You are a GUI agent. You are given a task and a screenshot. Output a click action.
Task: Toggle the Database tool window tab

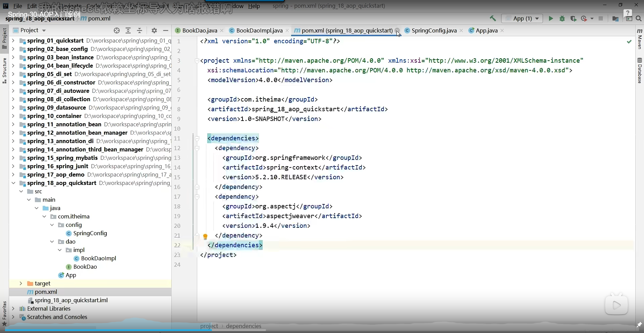coord(640,70)
